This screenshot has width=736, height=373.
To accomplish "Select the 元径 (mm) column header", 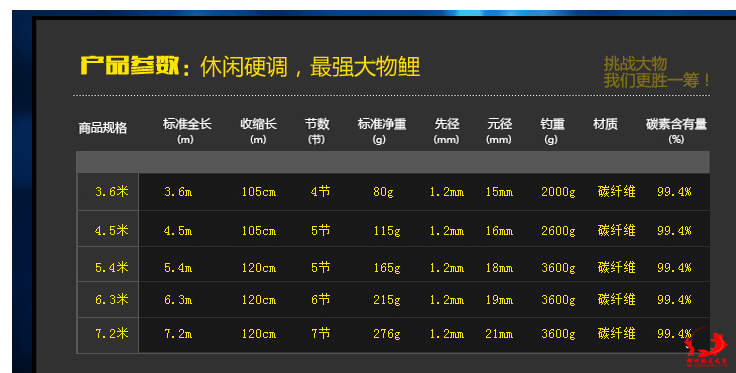I will [499, 131].
